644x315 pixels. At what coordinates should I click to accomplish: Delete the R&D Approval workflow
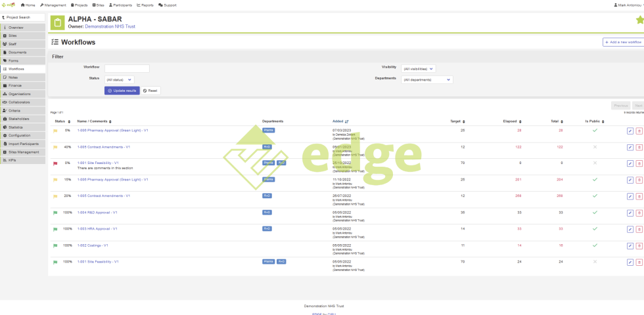[639, 213]
